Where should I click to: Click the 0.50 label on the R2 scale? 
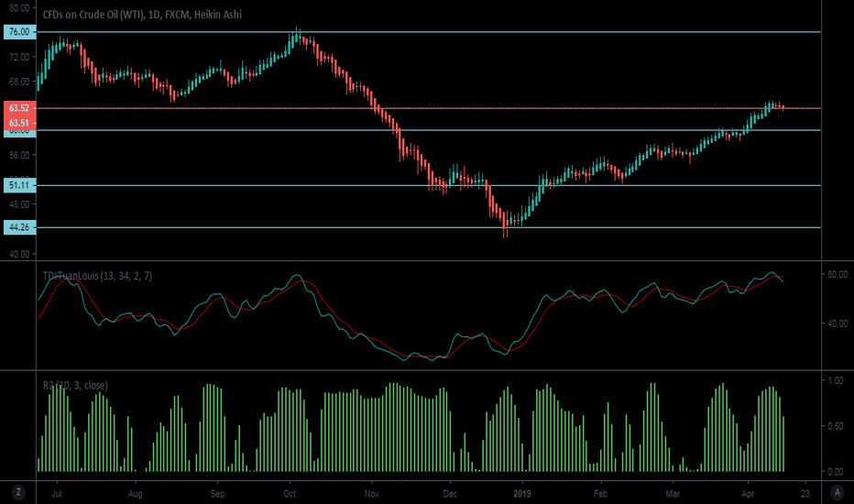[836, 426]
